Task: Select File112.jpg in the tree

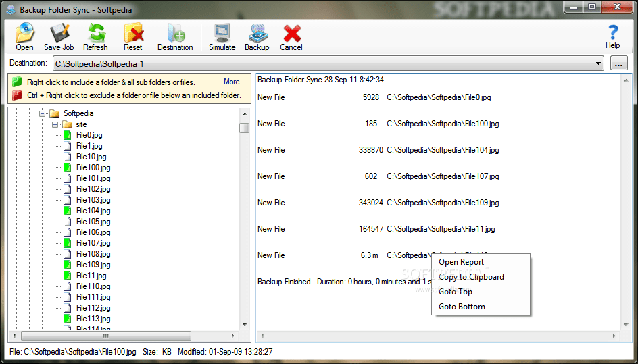Action: pyautogui.click(x=93, y=308)
